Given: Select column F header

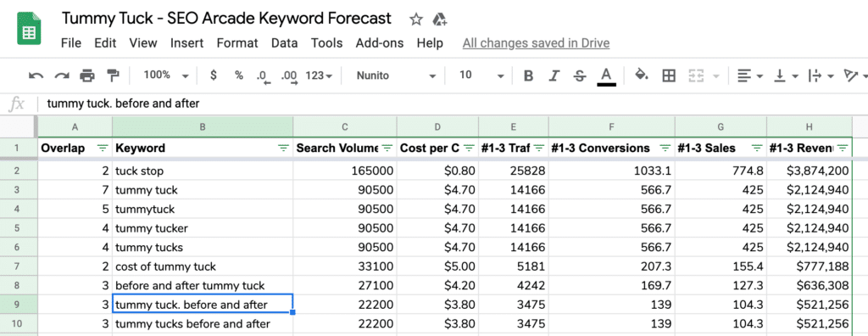Looking at the screenshot, I should coord(612,127).
